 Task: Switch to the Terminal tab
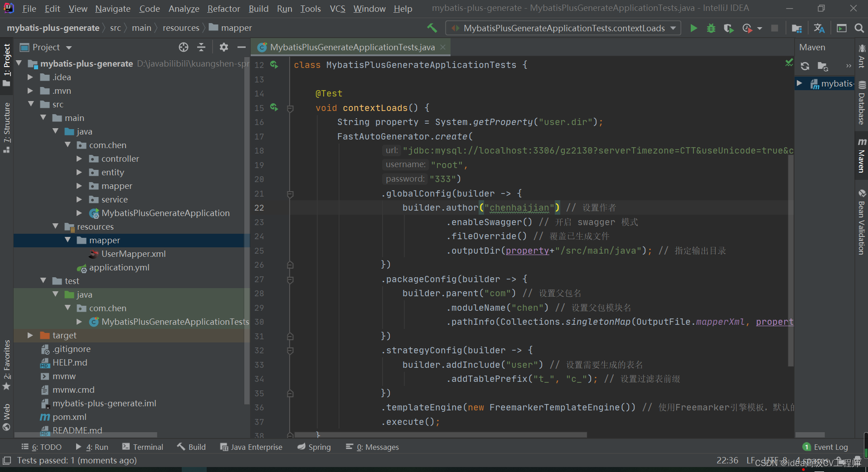pyautogui.click(x=143, y=447)
